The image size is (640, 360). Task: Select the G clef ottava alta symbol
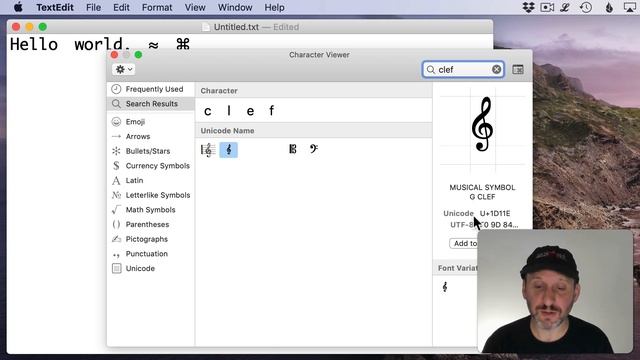(208, 150)
